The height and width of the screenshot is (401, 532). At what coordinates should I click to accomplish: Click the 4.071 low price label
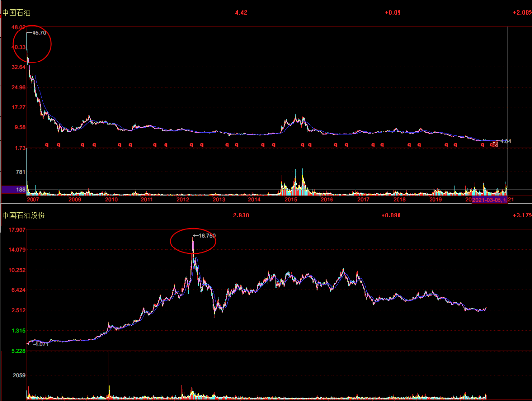tap(41, 344)
